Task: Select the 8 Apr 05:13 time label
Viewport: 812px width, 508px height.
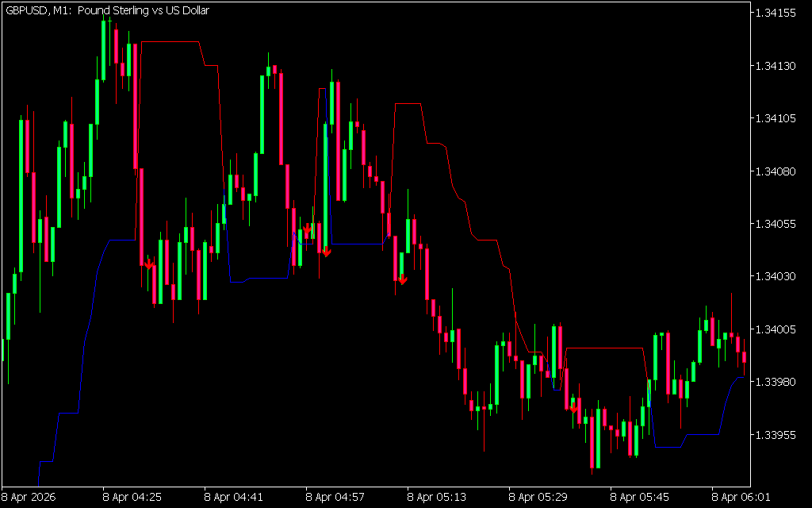Action: coord(437,498)
